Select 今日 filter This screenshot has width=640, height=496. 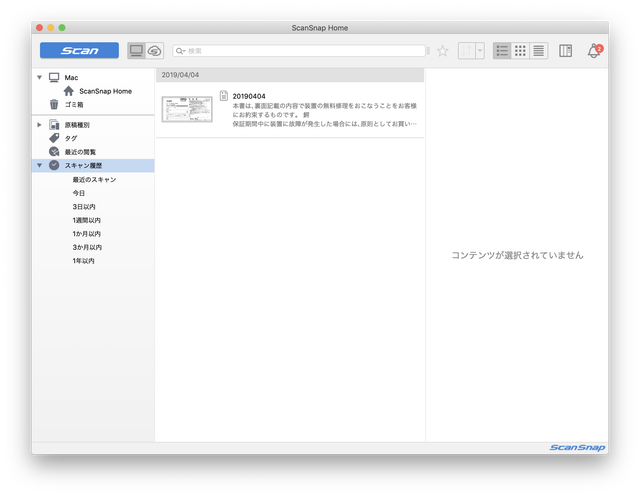[x=79, y=193]
